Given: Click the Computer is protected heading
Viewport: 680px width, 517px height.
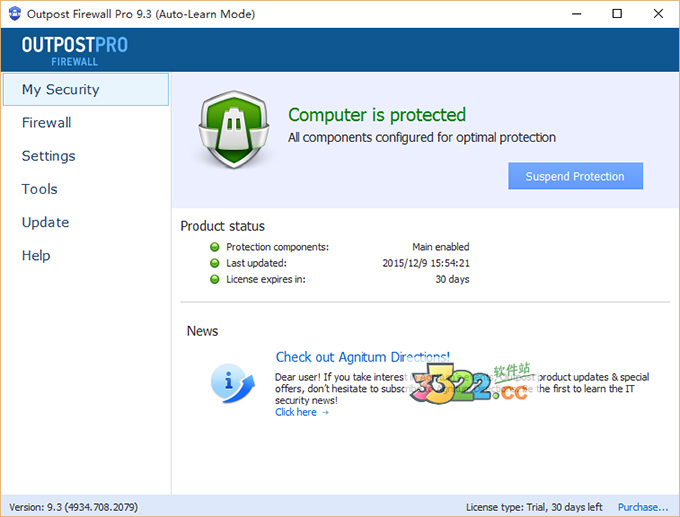Looking at the screenshot, I should [377, 115].
